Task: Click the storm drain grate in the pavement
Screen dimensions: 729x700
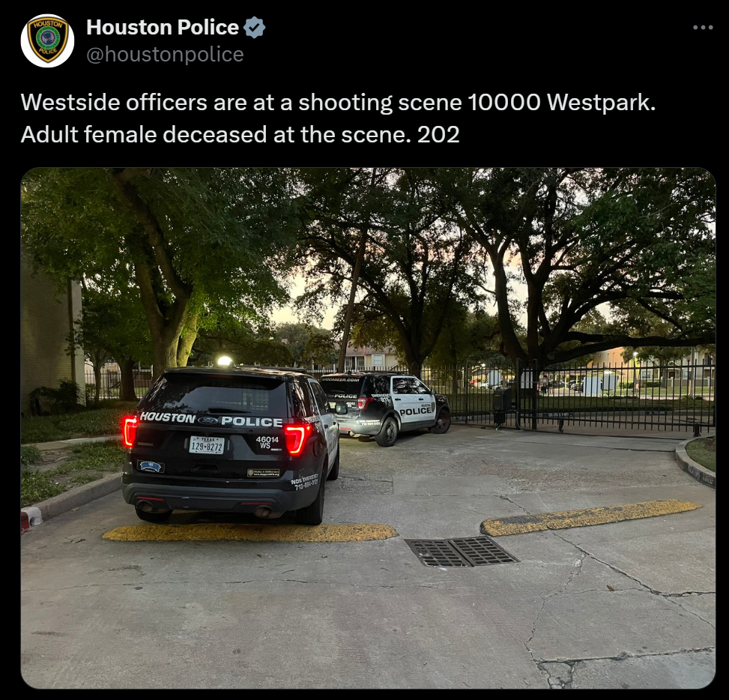Action: (462, 552)
